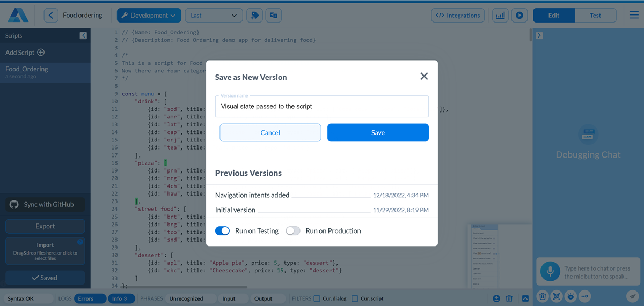Click the trash icon in logs bar
The height and width of the screenshot is (306, 644).
point(509,298)
